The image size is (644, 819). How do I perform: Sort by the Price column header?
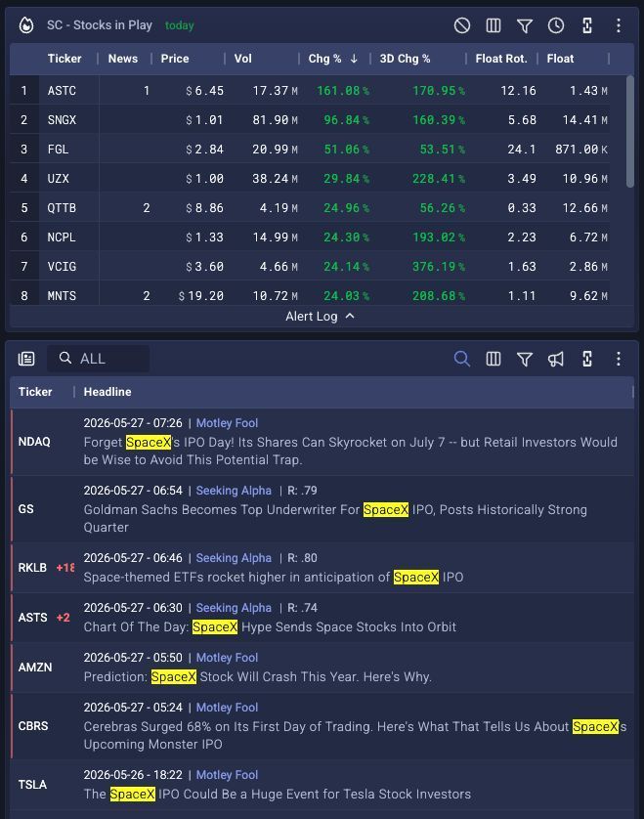click(x=175, y=59)
